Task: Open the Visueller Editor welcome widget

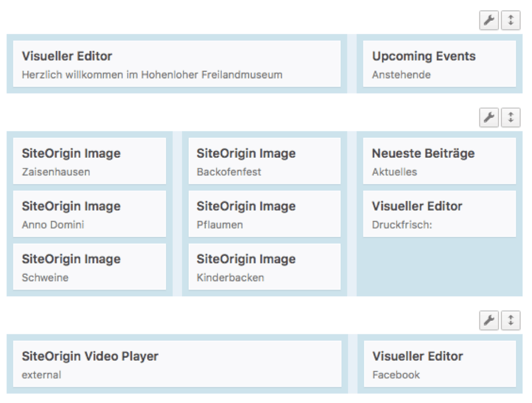Action: pyautogui.click(x=176, y=64)
